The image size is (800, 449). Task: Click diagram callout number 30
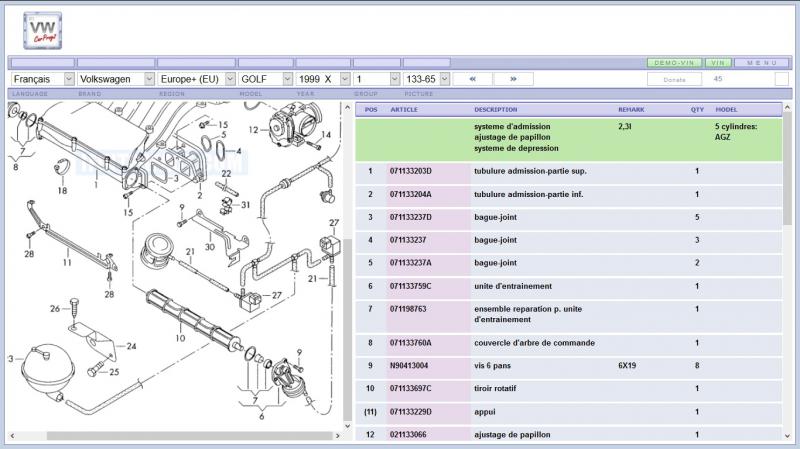point(210,247)
